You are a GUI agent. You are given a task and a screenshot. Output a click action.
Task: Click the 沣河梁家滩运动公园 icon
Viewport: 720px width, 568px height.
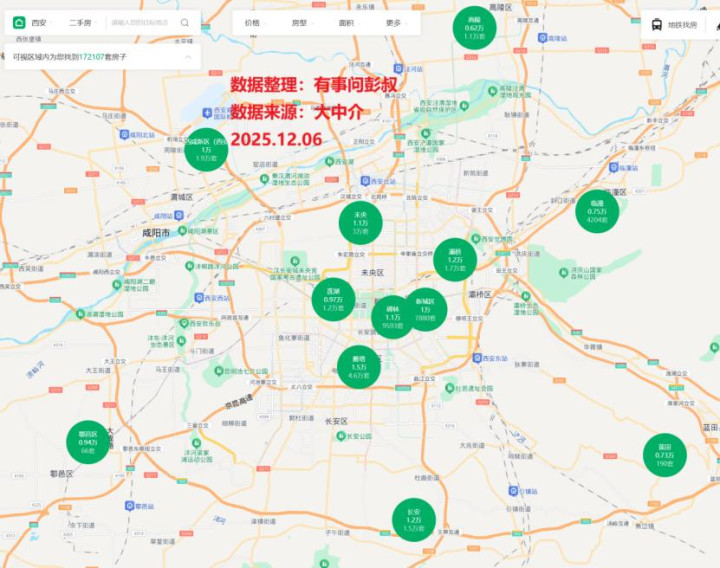196,443
